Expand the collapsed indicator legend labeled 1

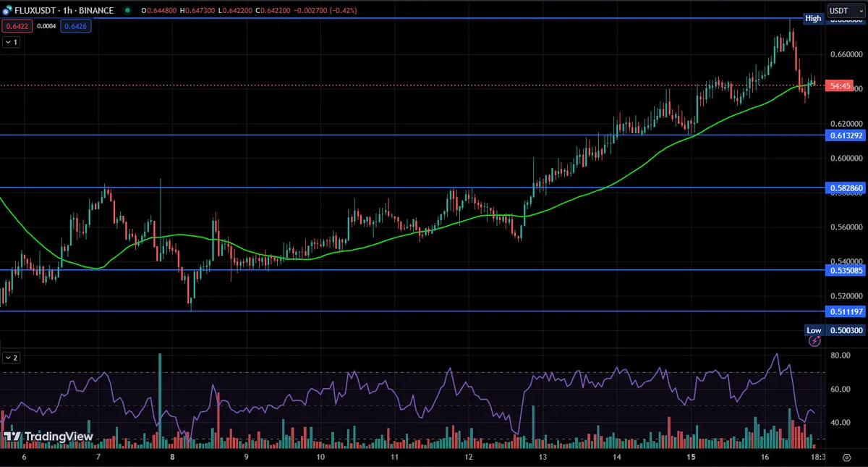point(12,42)
